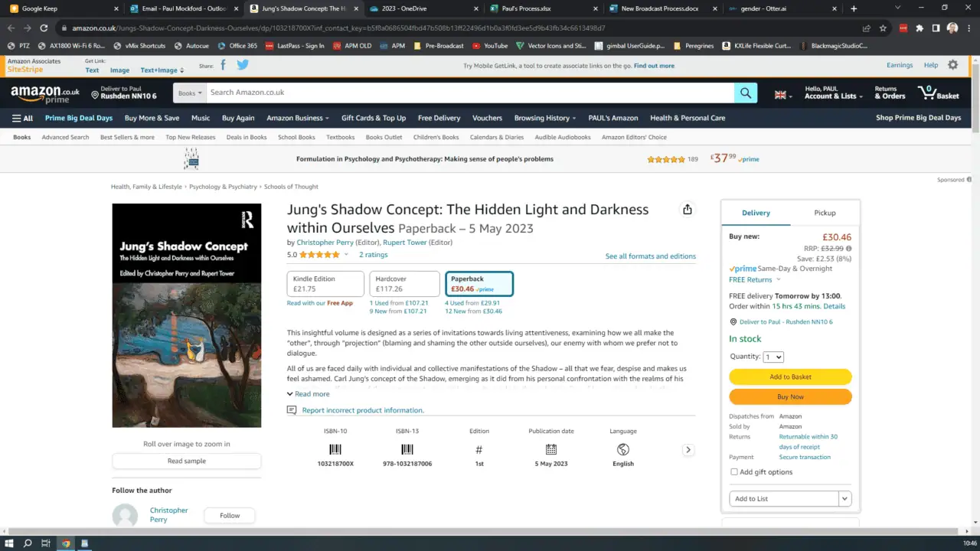The image size is (980, 551).
Task: Switch to the 2023 - OneDrive tab
Action: tap(425, 8)
